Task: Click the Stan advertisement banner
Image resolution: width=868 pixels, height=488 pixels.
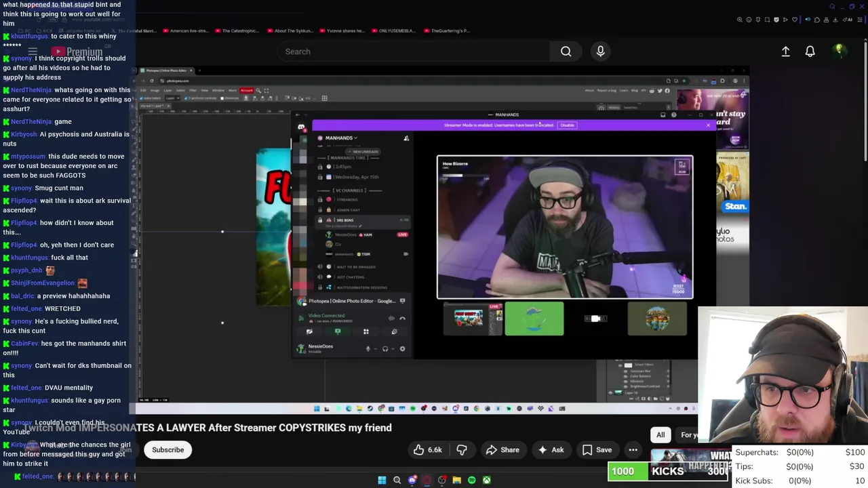Action: (x=733, y=182)
